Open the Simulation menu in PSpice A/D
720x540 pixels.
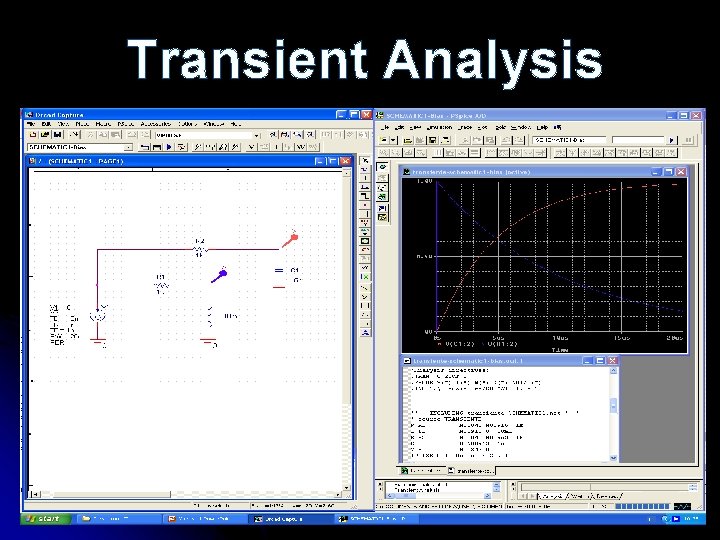tap(439, 127)
